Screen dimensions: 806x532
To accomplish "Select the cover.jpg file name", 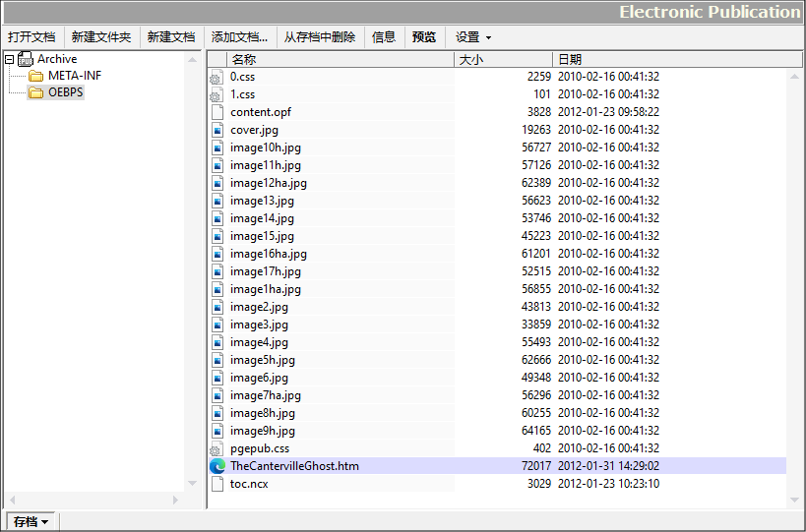I will (254, 130).
